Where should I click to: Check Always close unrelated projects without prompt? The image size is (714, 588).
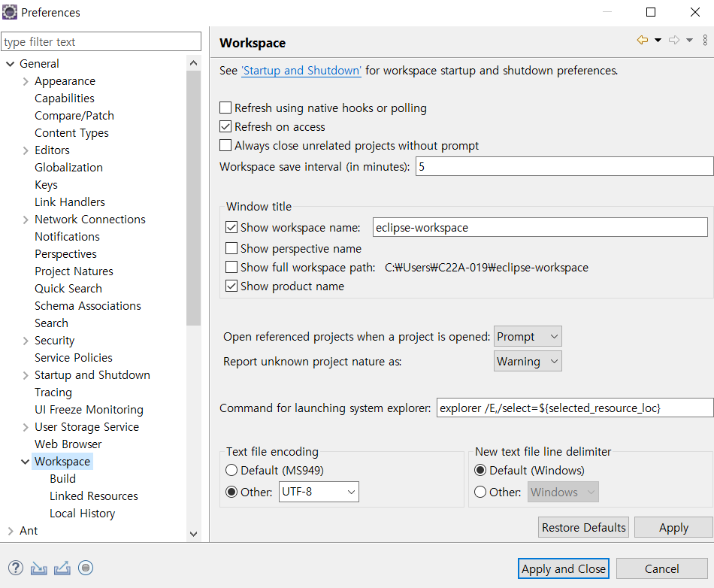click(225, 145)
